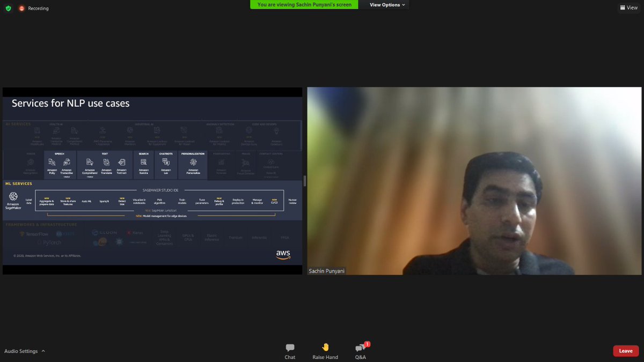Click the 'Detect bias' label on slide
The height and width of the screenshot is (362, 644).
pyautogui.click(x=122, y=202)
